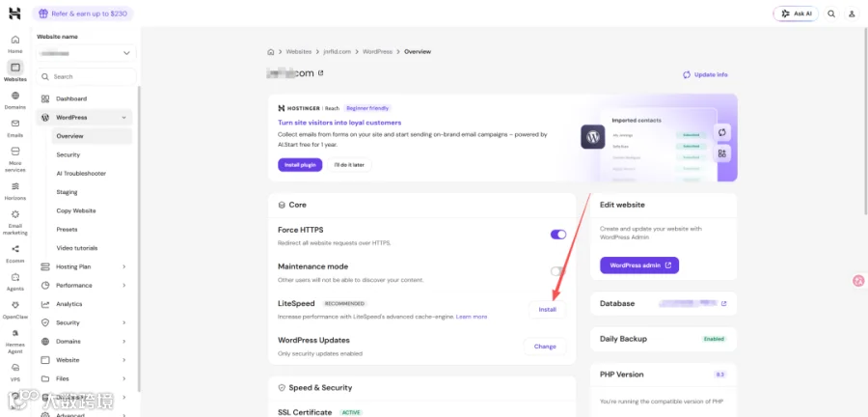
Task: Click the refresh icon in the banner preview
Action: 721,133
